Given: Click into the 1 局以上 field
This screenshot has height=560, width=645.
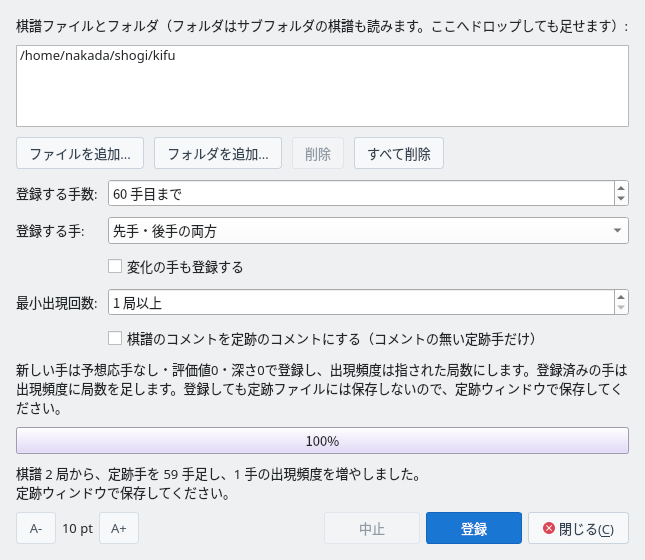Looking at the screenshot, I should pos(361,302).
